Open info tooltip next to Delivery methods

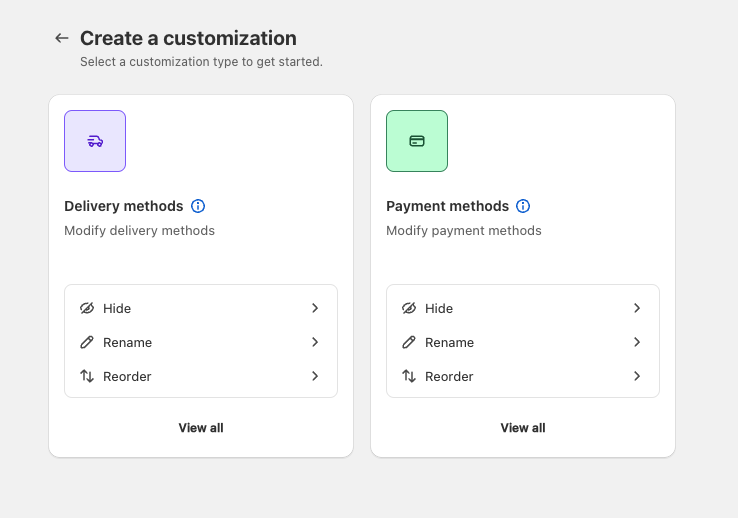(198, 206)
